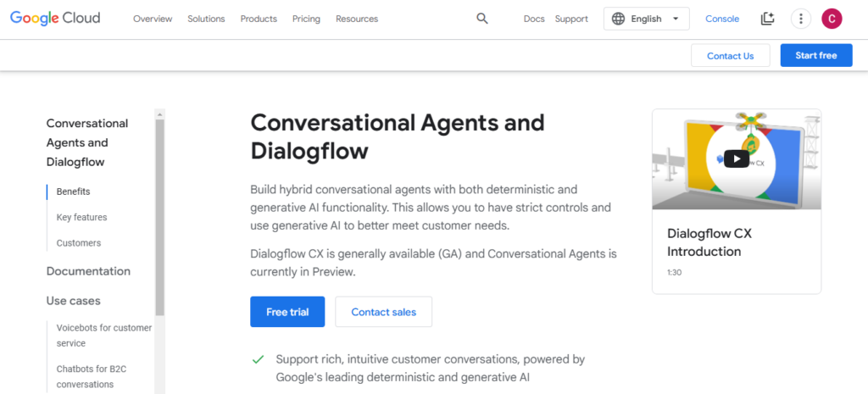This screenshot has height=394, width=868.
Task: Select Benefits in the sidebar
Action: 73,191
